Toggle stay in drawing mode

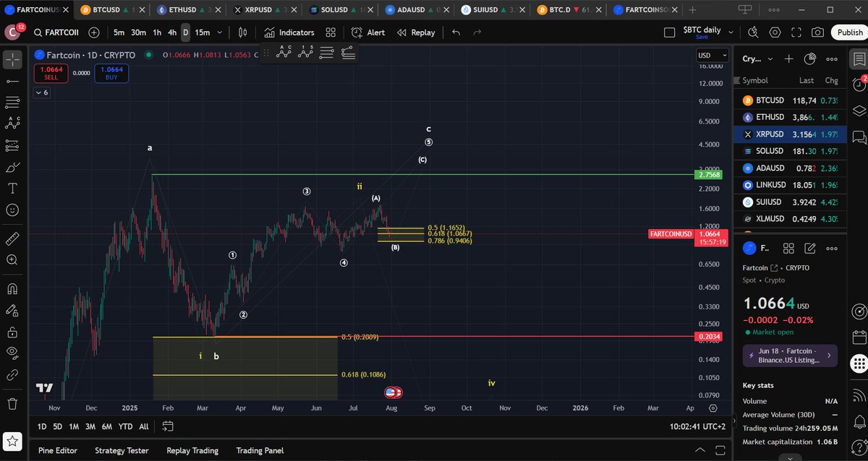click(x=12, y=311)
